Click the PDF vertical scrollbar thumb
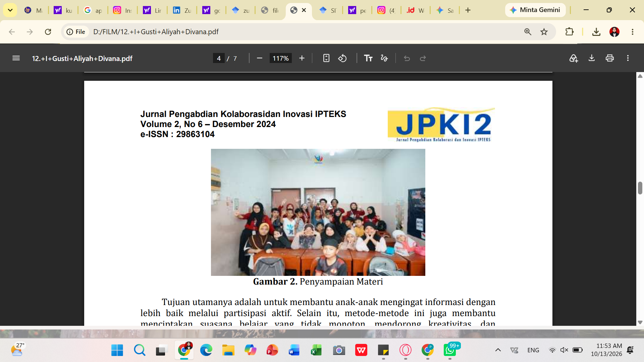 640,188
